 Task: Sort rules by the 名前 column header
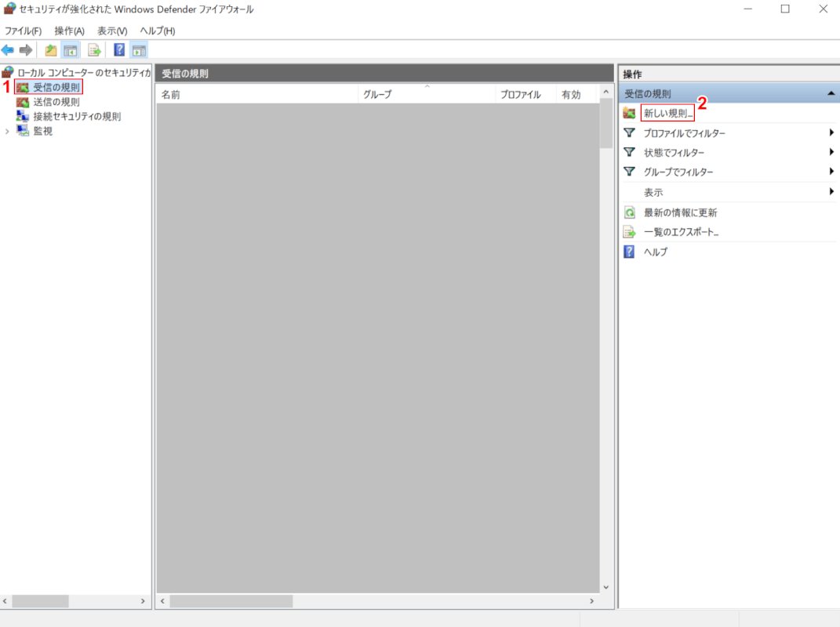coord(171,95)
